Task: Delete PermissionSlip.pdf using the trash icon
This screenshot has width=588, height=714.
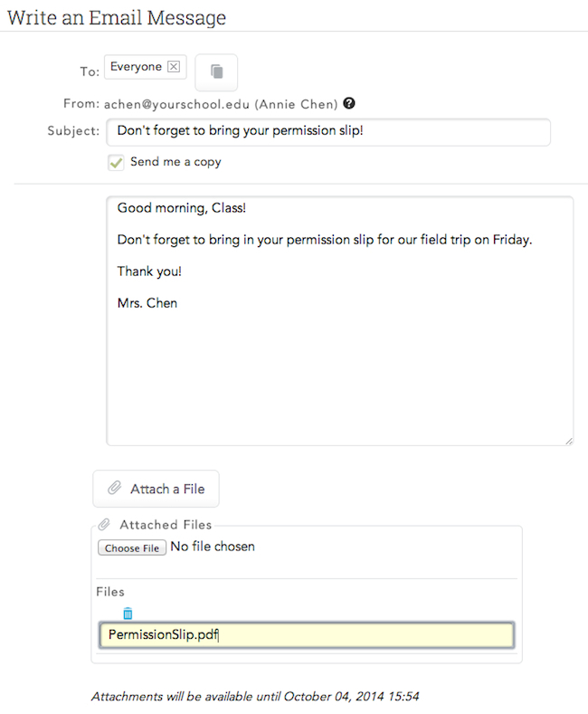Action: [128, 614]
